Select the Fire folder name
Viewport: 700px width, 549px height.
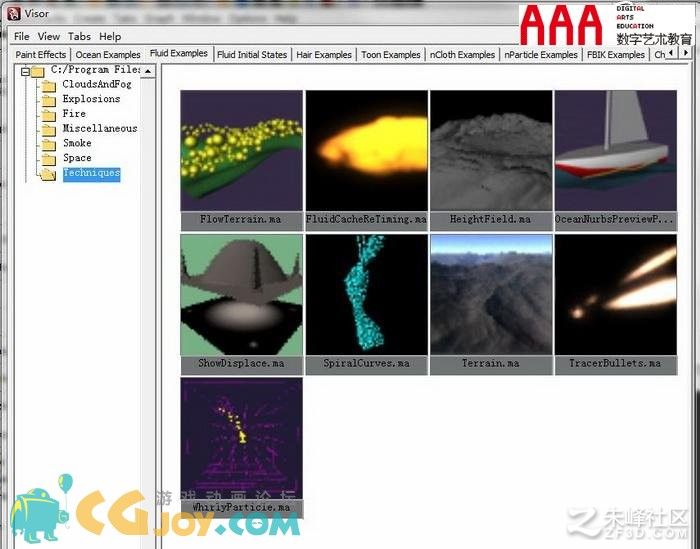pos(74,114)
